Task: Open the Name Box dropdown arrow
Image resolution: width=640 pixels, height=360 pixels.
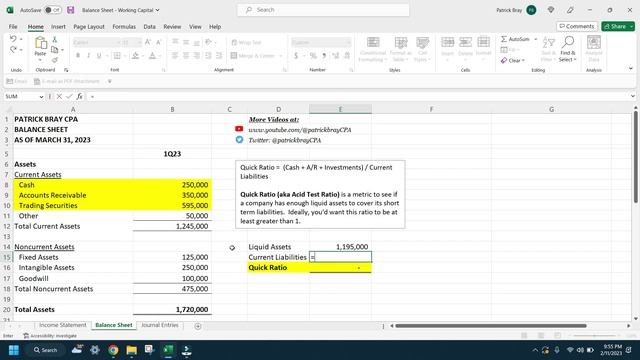Action: click(x=41, y=97)
